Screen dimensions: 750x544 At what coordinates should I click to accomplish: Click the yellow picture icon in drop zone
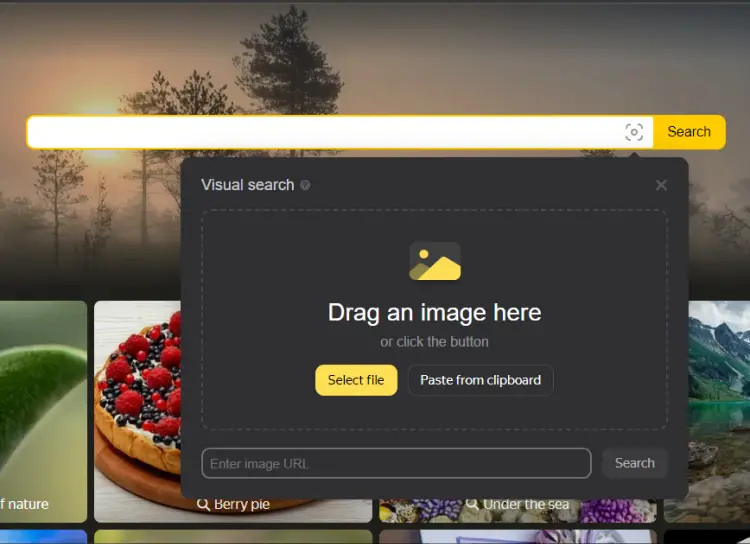pyautogui.click(x=435, y=261)
